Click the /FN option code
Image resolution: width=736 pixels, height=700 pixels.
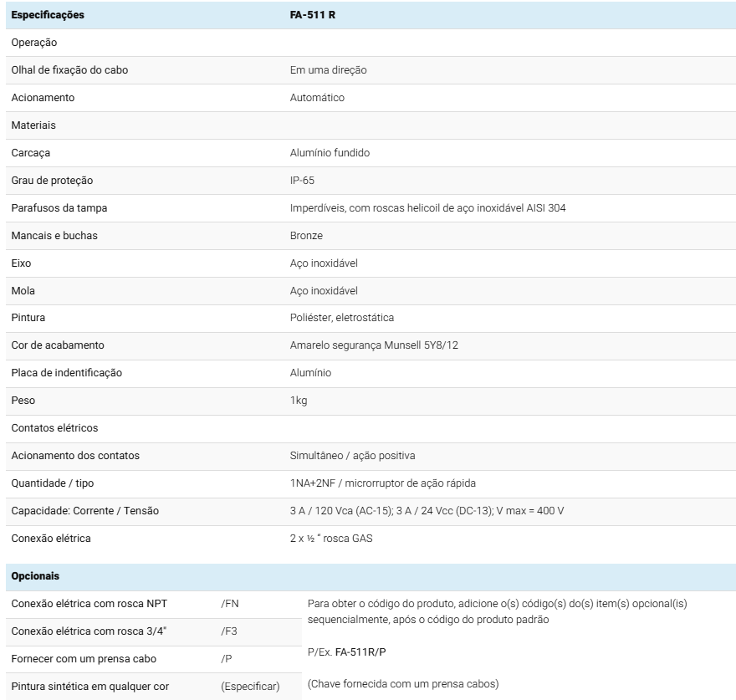click(230, 604)
